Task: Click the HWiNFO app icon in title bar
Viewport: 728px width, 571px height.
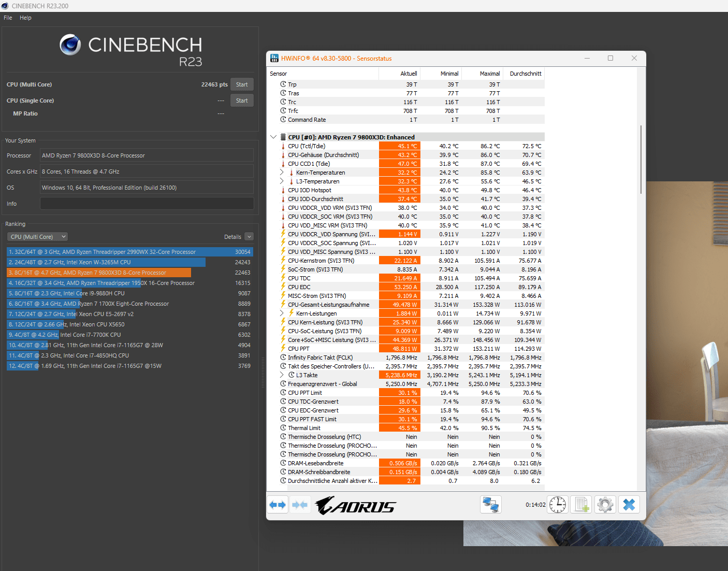Action: [x=274, y=58]
